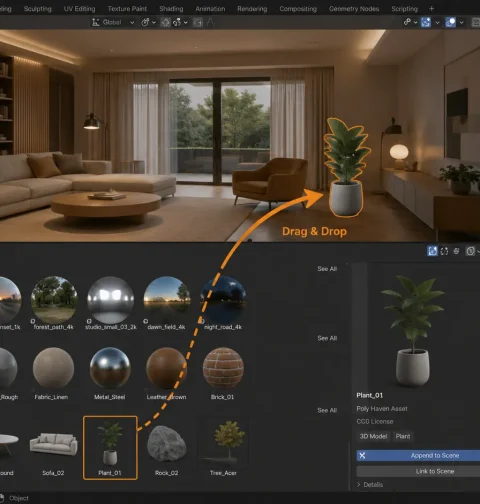
Task: Click the small badge icon beside night_road_4k
Action: (202, 321)
